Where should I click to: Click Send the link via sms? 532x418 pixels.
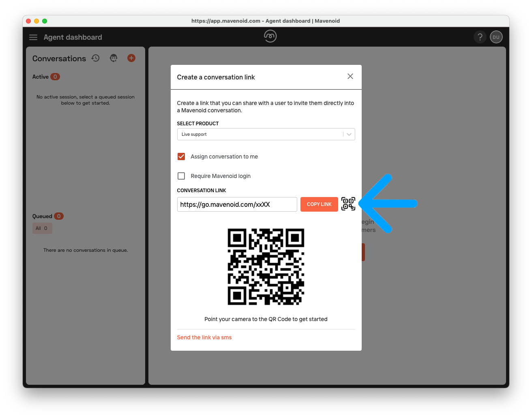(x=204, y=337)
